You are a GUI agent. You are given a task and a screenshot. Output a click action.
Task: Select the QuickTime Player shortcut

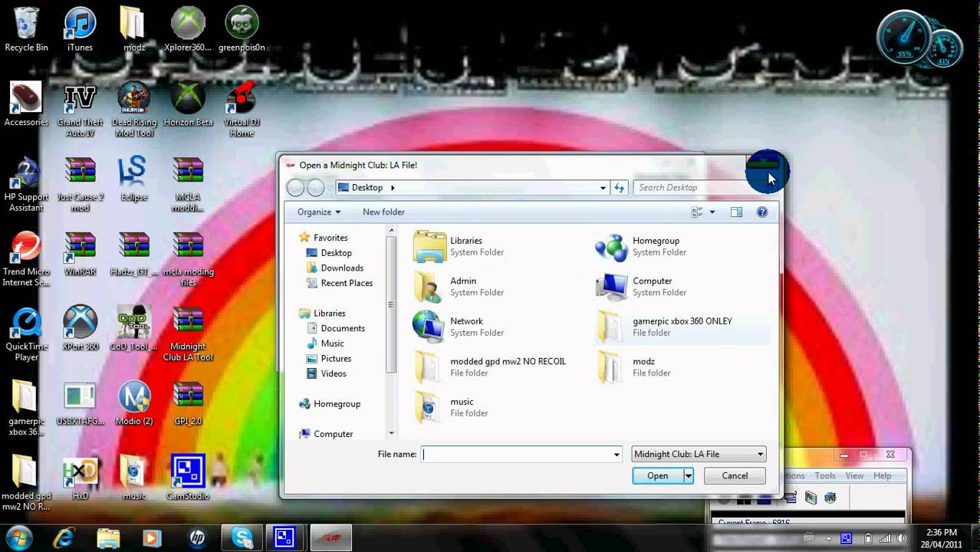[x=26, y=334]
